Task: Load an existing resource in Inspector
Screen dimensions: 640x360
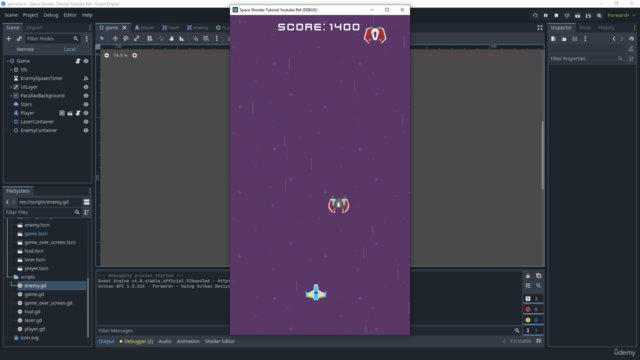Action: click(x=564, y=39)
